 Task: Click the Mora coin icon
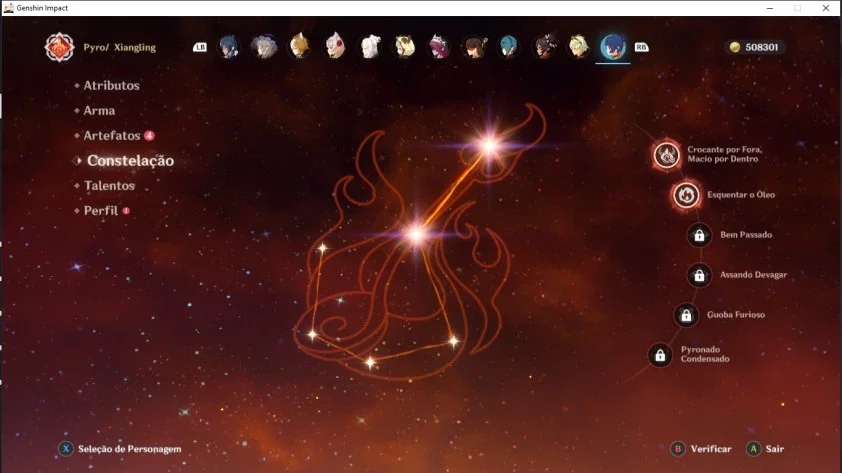[x=735, y=47]
